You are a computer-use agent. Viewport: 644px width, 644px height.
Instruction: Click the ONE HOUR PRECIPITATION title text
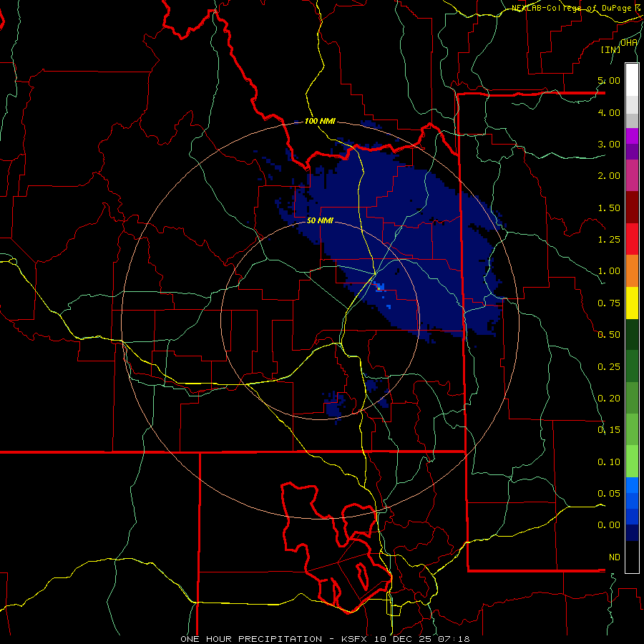[251, 639]
